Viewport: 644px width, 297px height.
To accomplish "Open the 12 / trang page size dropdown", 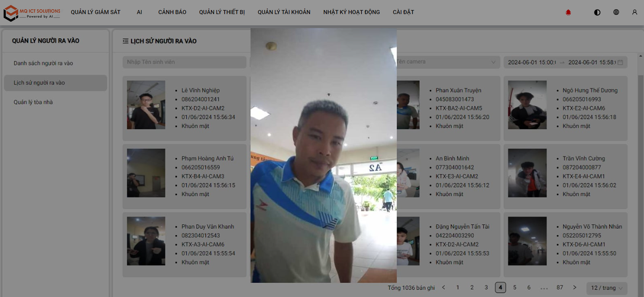I will 607,288.
